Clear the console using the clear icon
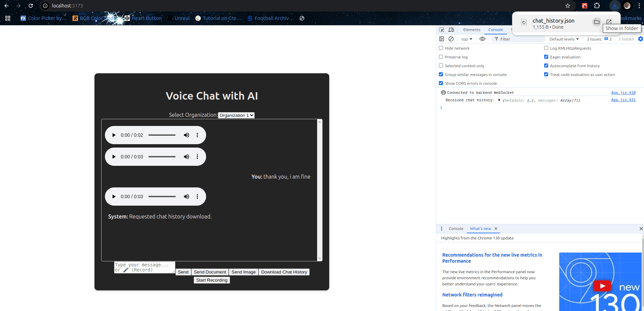Image resolution: width=644 pixels, height=311 pixels. pos(451,39)
